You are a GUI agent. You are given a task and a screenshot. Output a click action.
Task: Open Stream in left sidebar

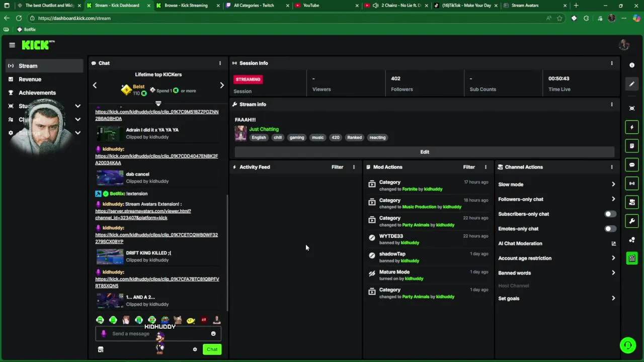[x=44, y=66]
